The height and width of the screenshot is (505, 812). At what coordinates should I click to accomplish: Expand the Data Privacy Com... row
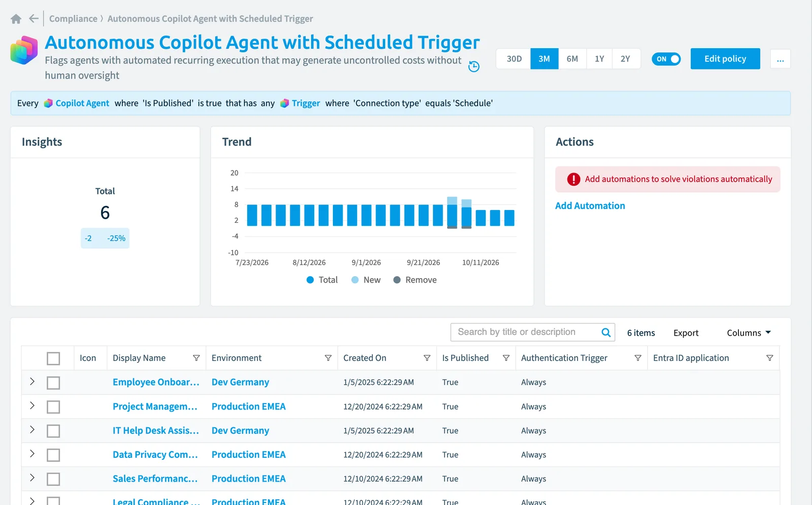pos(32,454)
